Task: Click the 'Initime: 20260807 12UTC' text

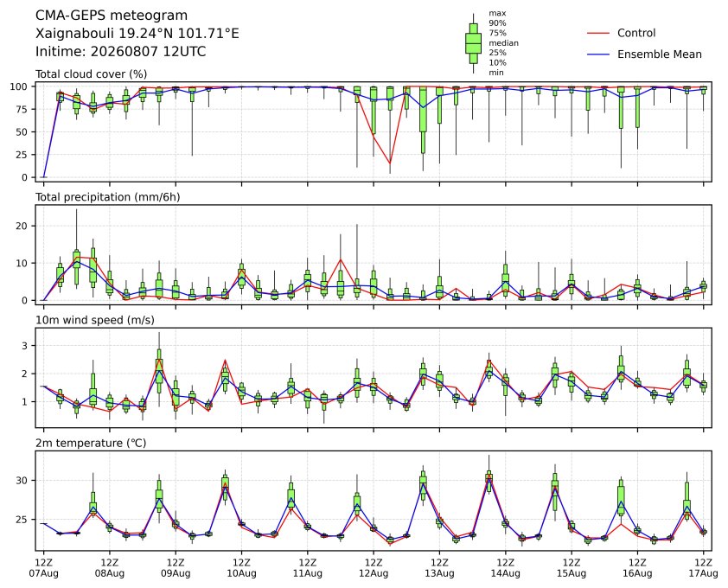Action: coord(121,51)
